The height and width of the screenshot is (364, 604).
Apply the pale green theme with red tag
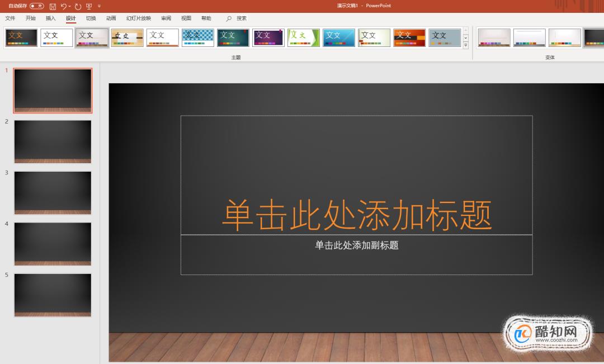[374, 38]
